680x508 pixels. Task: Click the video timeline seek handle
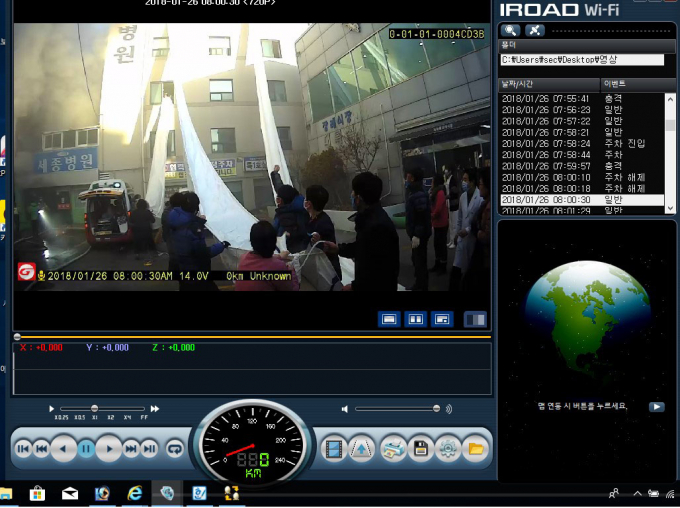(x=17, y=337)
